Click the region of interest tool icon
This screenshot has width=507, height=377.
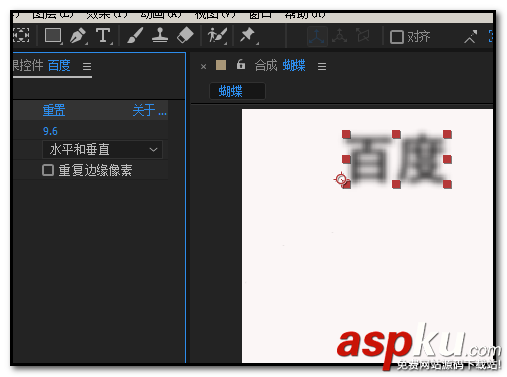coord(21,35)
